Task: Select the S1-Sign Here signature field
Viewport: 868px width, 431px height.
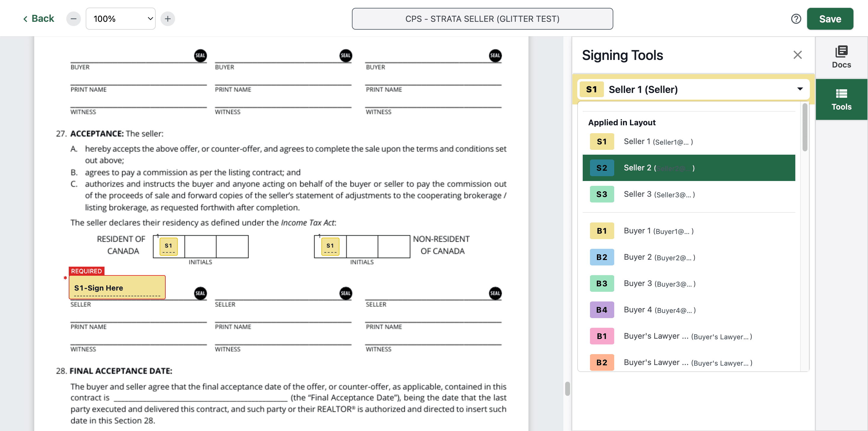Action: pos(117,288)
